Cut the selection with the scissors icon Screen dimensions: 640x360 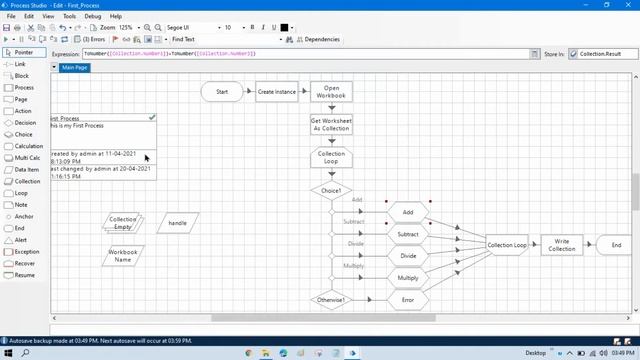pyautogui.click(x=31, y=28)
